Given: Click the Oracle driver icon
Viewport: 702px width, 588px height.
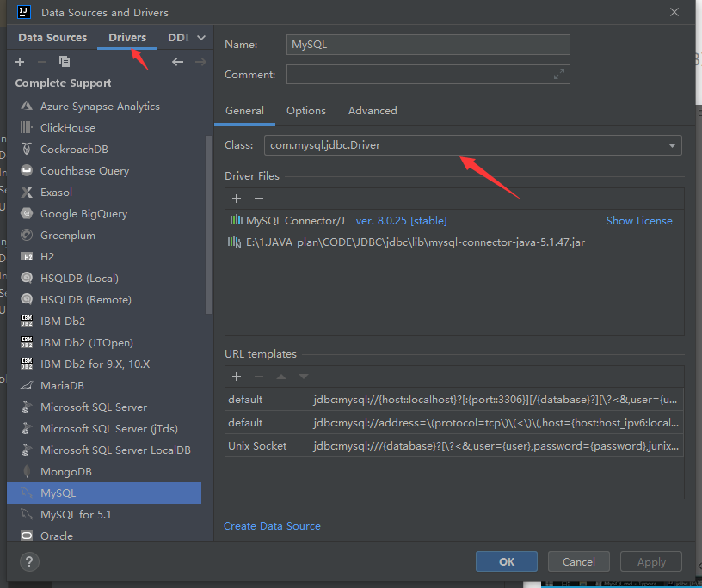Looking at the screenshot, I should click(x=27, y=536).
